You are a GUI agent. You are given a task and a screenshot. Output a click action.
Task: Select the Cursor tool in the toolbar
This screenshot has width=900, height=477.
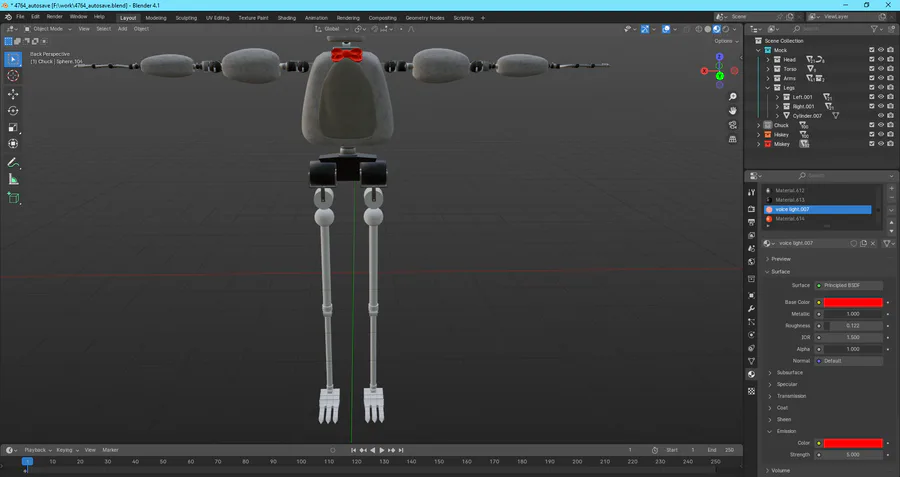13,76
